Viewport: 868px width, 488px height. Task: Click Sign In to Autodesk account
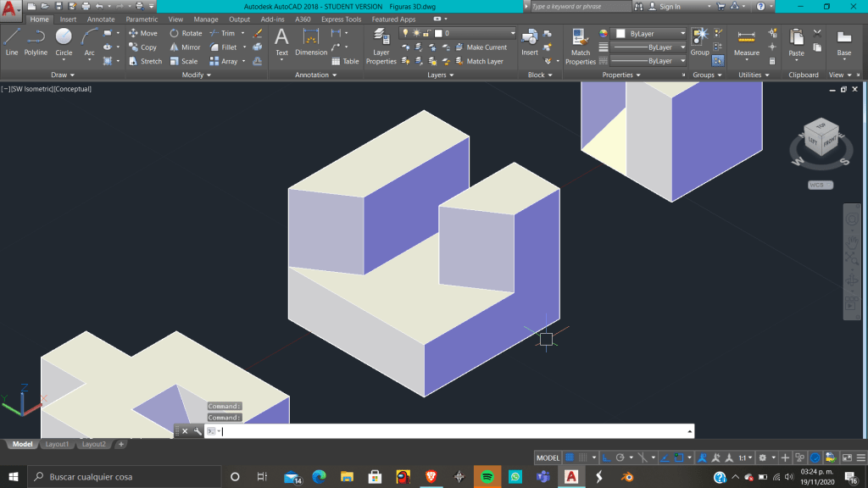pyautogui.click(x=670, y=6)
